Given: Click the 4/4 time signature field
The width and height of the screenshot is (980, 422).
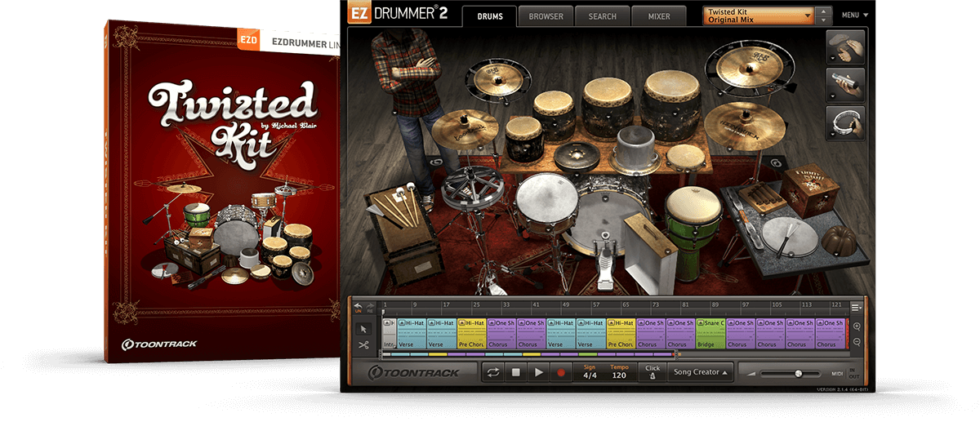Looking at the screenshot, I should 590,372.
